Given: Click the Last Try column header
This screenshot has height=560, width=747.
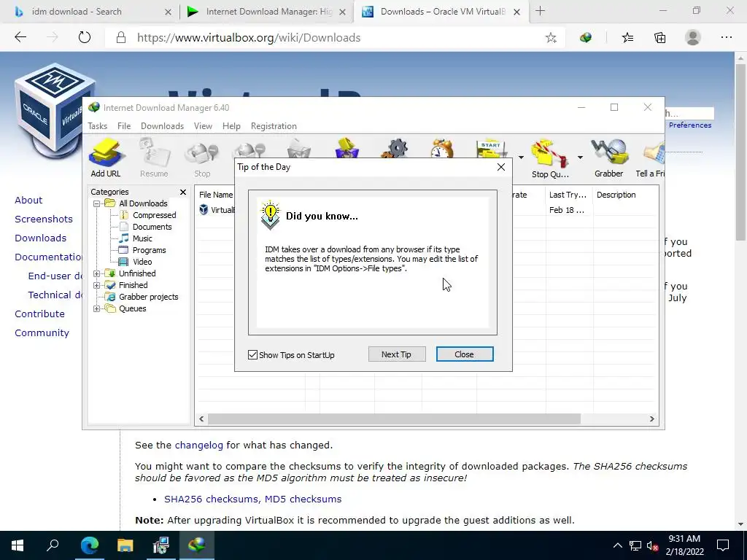Looking at the screenshot, I should coord(569,195).
